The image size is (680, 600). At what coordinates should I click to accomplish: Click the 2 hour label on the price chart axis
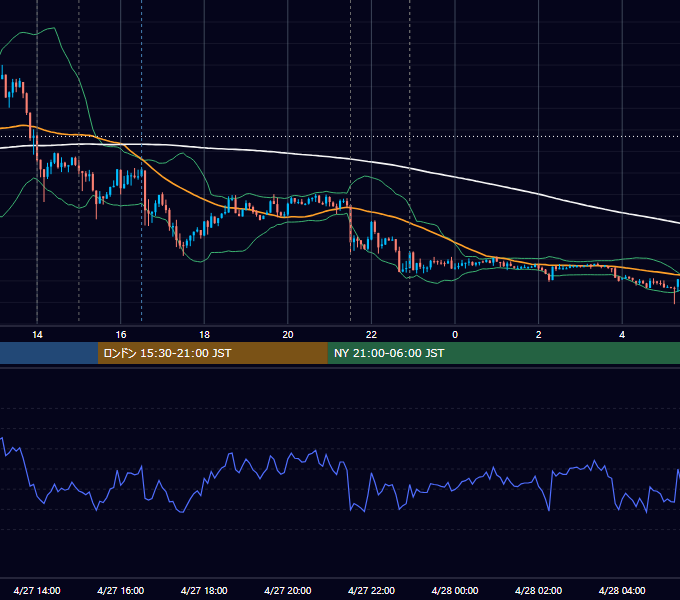539,335
